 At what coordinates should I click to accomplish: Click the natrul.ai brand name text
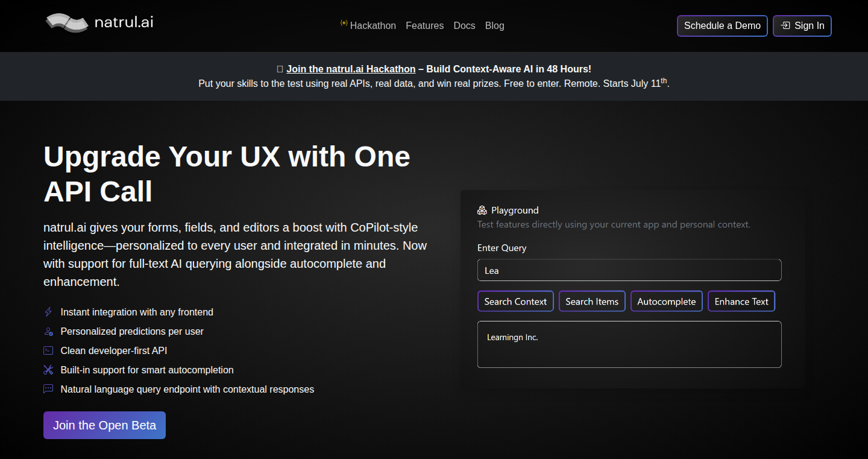(124, 23)
